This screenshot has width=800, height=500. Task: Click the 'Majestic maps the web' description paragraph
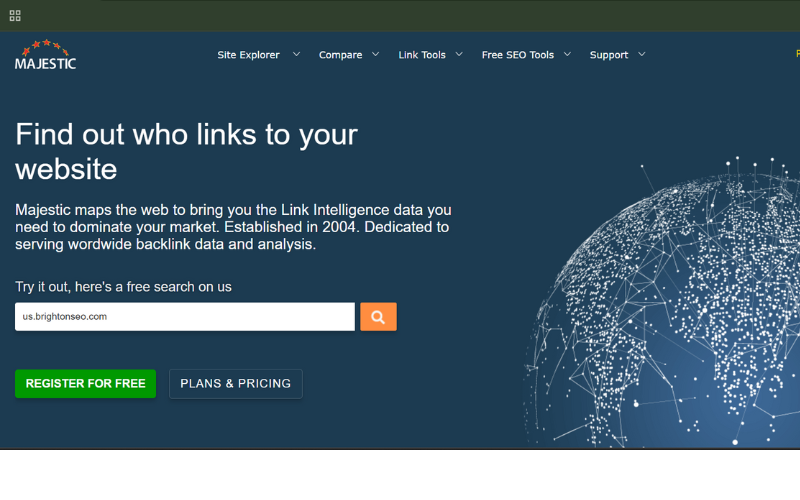[x=233, y=227]
